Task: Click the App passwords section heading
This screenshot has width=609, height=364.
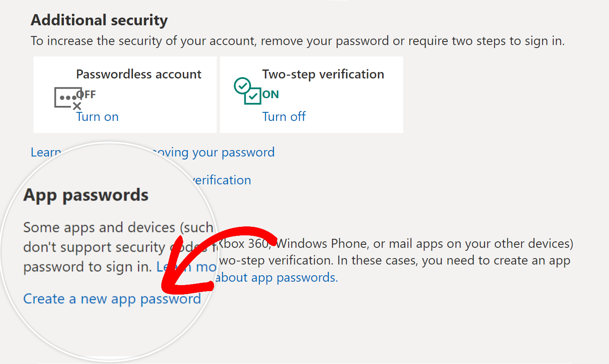Action: [x=86, y=195]
